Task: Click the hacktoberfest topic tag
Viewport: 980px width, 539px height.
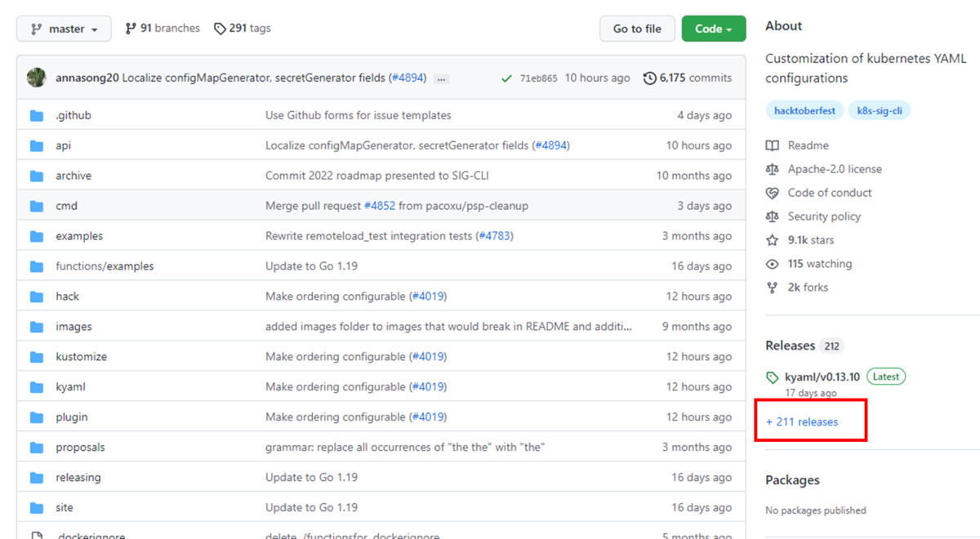Action: [x=804, y=110]
